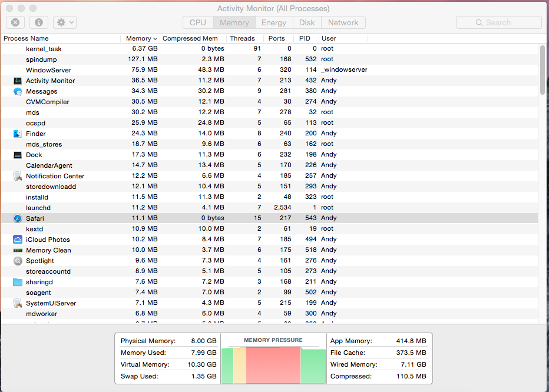Click the Search field

tap(498, 22)
